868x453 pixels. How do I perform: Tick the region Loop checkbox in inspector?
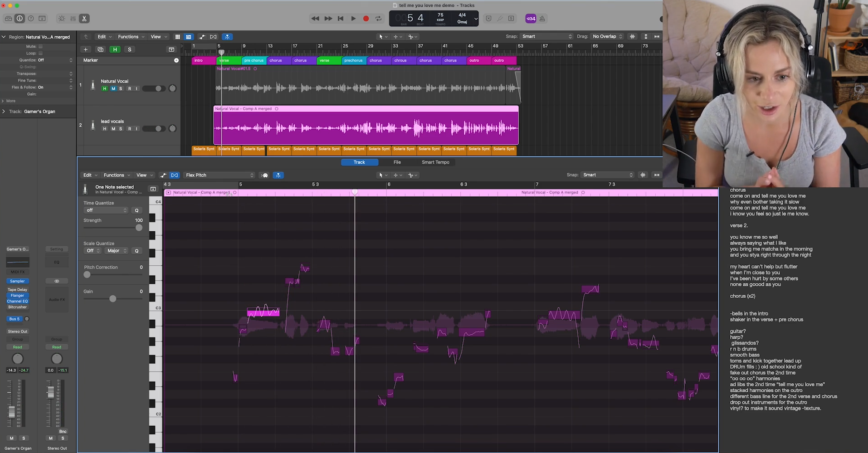[40, 53]
